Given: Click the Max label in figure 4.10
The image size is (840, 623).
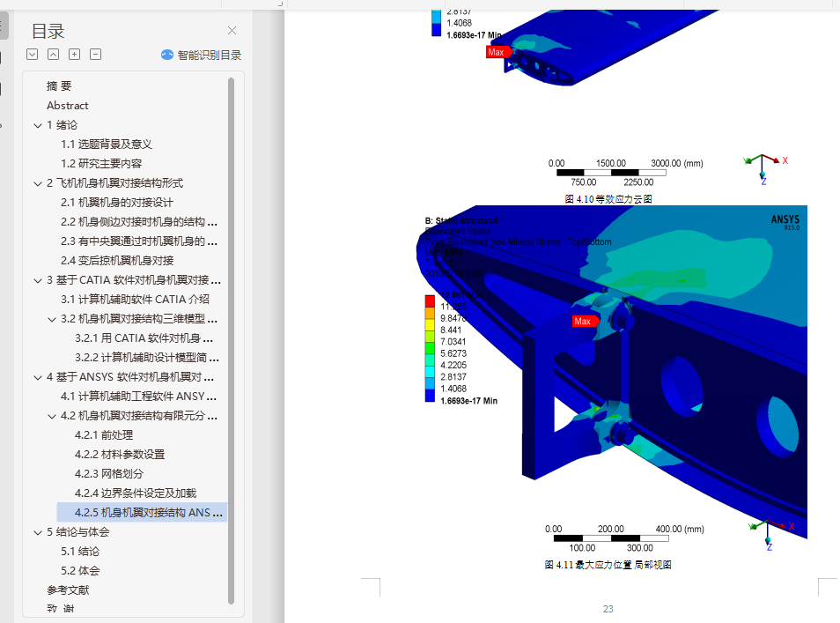Looking at the screenshot, I should 497,52.
